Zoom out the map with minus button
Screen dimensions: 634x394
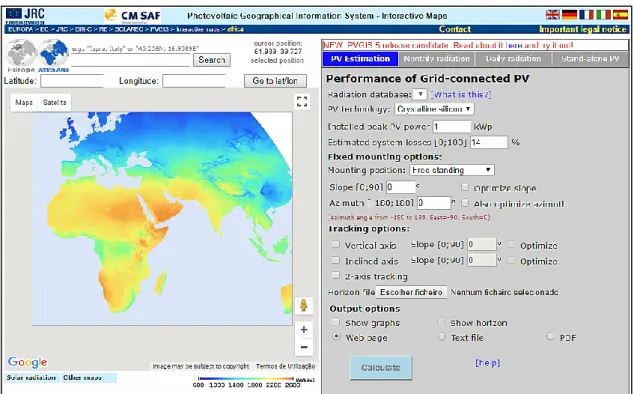pos(304,347)
